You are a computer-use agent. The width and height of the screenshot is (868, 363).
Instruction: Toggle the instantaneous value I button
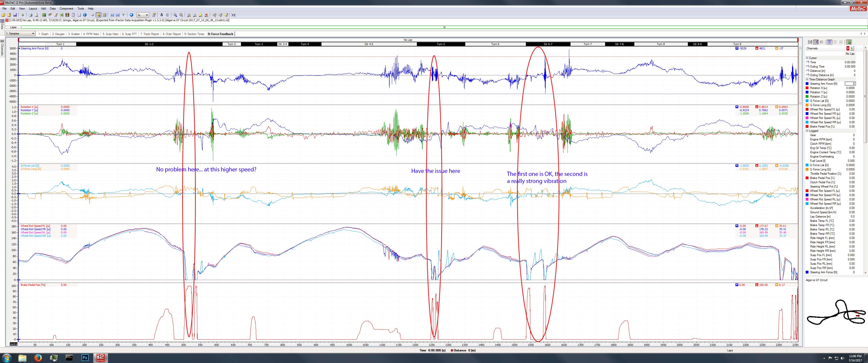point(830,42)
